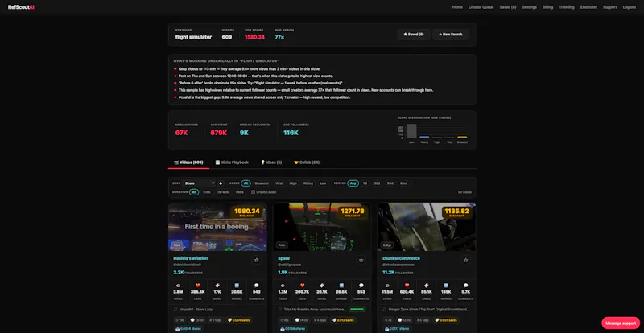Click the comments icon above 5.7K
644x333 pixels.
466,286
